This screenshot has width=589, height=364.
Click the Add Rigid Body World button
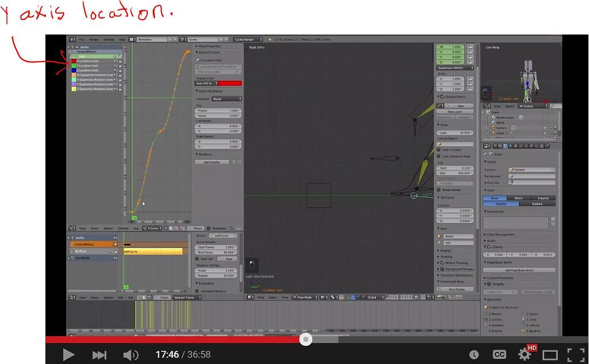[519, 270]
